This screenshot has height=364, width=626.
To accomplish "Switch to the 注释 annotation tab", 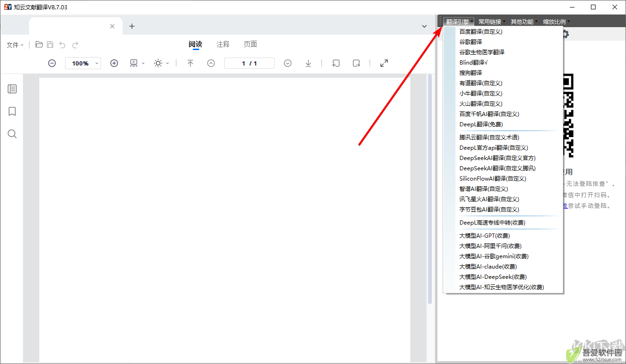I will pyautogui.click(x=223, y=44).
